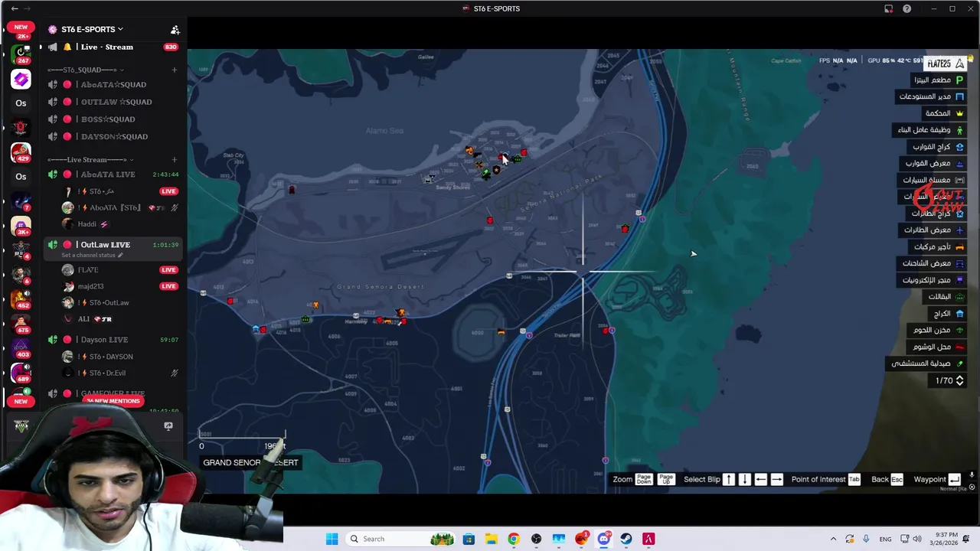
Task: Select boat showroom blip معرض القوارب
Action: click(934, 163)
